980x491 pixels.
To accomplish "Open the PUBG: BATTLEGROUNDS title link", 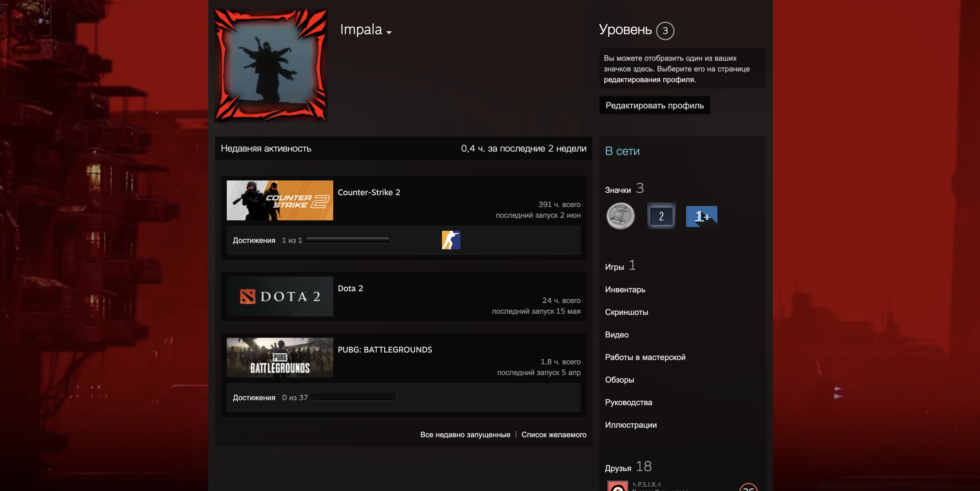I will click(385, 350).
